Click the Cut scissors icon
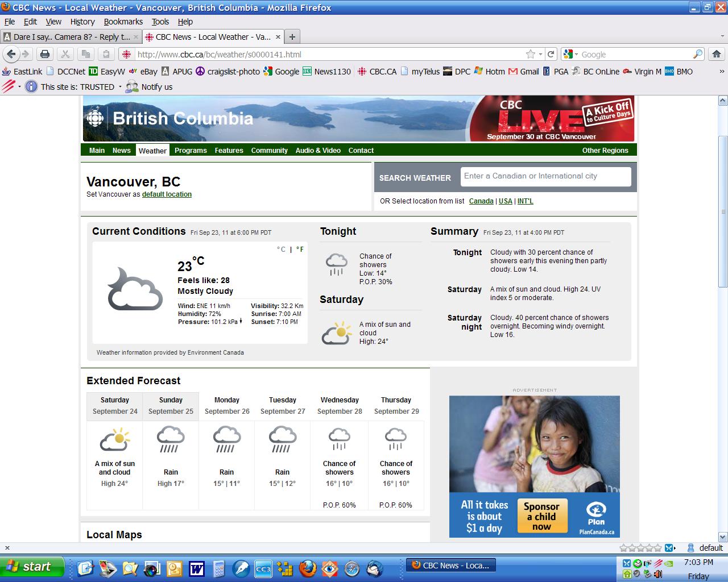 pyautogui.click(x=65, y=54)
